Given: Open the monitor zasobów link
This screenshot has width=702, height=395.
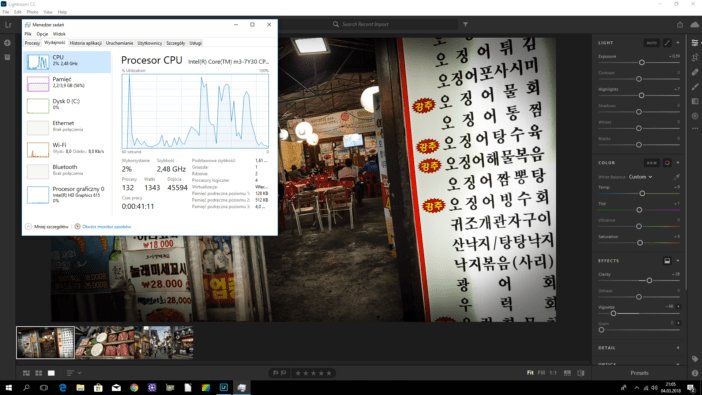Looking at the screenshot, I should (107, 227).
